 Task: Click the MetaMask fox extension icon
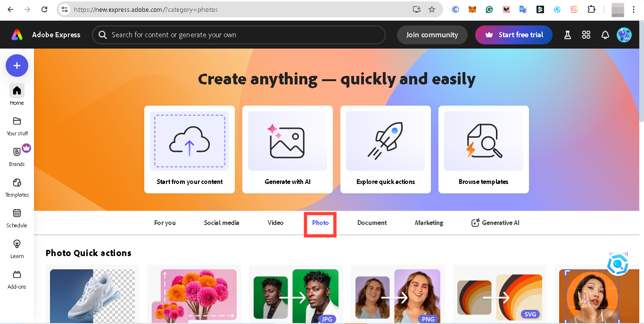click(x=472, y=9)
